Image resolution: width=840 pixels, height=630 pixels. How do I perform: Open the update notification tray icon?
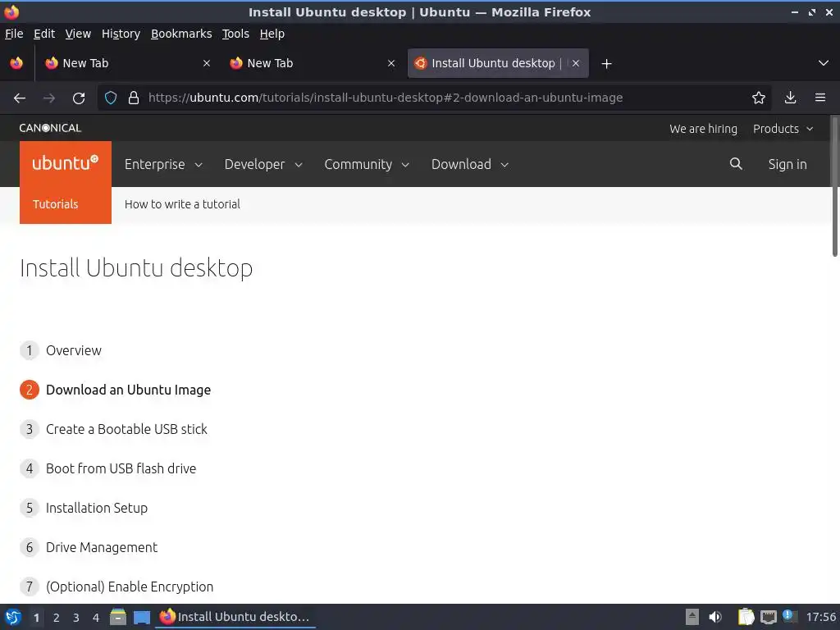tap(790, 616)
